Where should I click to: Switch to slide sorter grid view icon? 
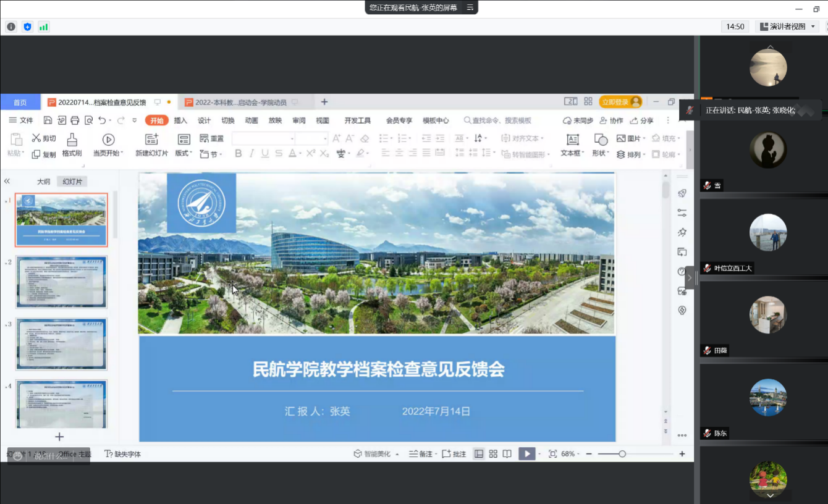point(493,454)
